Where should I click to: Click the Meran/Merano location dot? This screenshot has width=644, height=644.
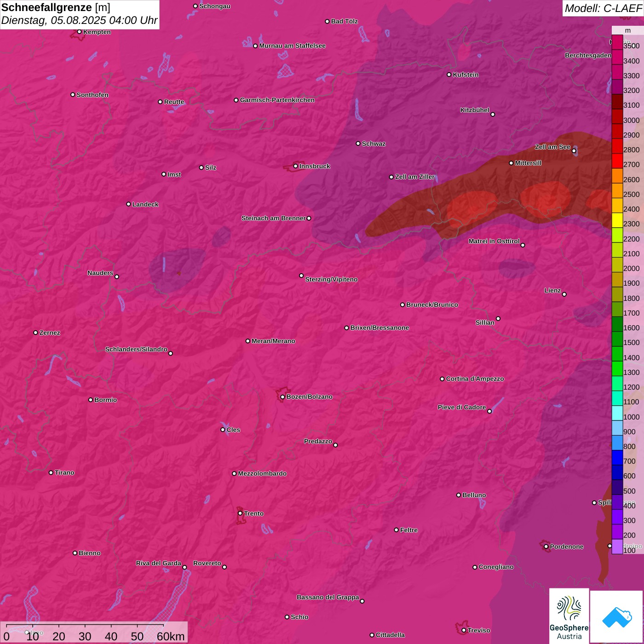pos(247,341)
